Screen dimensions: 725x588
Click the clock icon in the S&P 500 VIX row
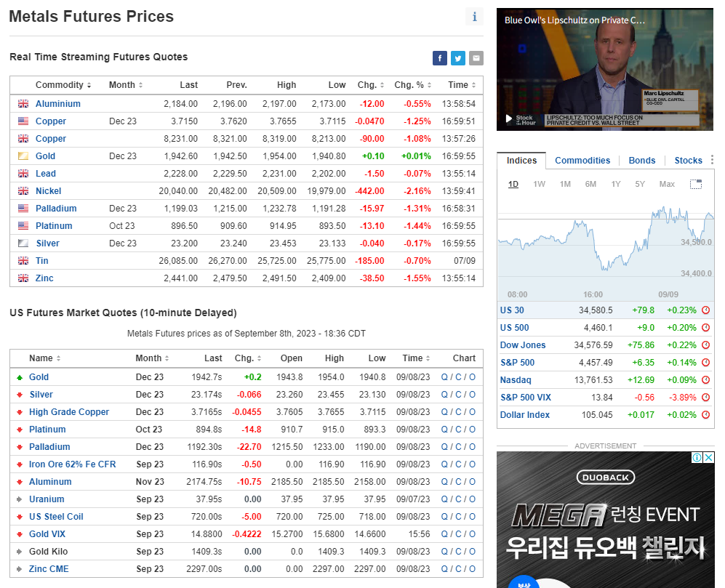click(705, 398)
